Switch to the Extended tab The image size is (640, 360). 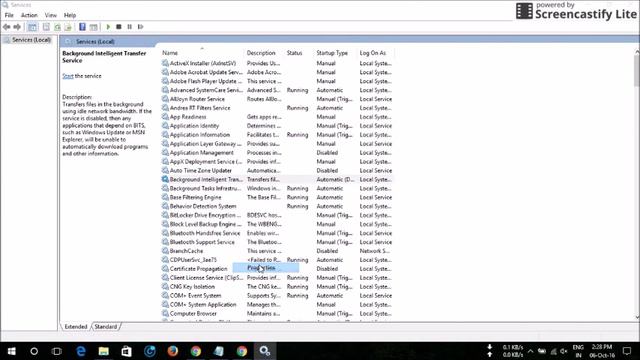76,327
